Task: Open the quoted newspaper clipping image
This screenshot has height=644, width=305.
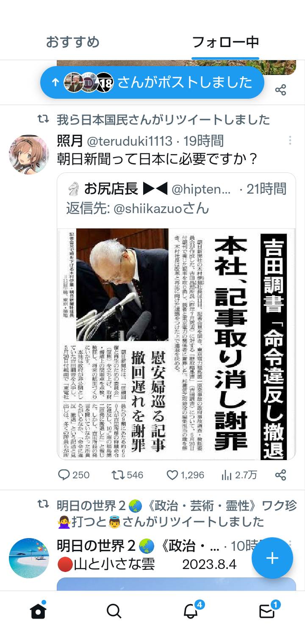Action: (x=177, y=344)
